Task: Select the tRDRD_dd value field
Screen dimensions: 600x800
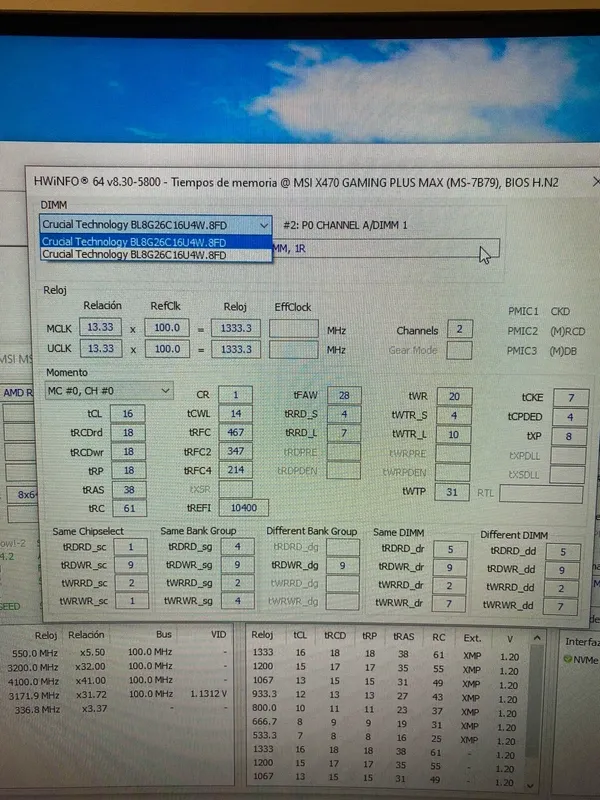Action: [x=563, y=552]
